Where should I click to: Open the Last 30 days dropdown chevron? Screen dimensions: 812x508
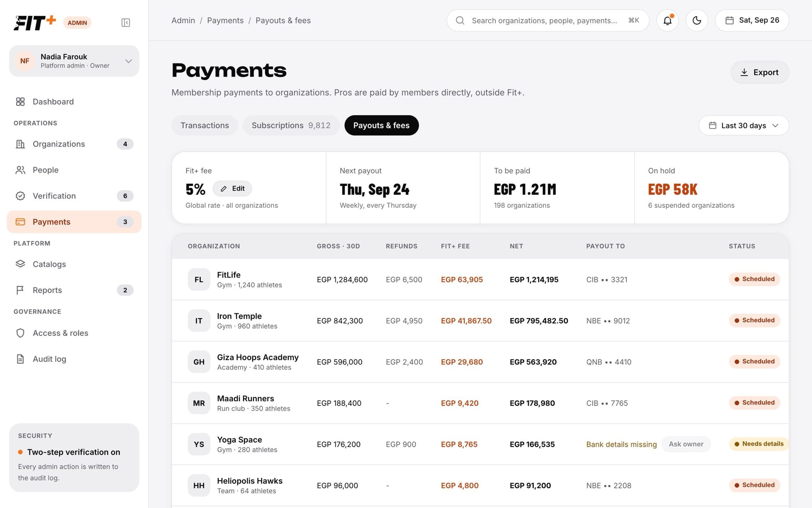775,126
